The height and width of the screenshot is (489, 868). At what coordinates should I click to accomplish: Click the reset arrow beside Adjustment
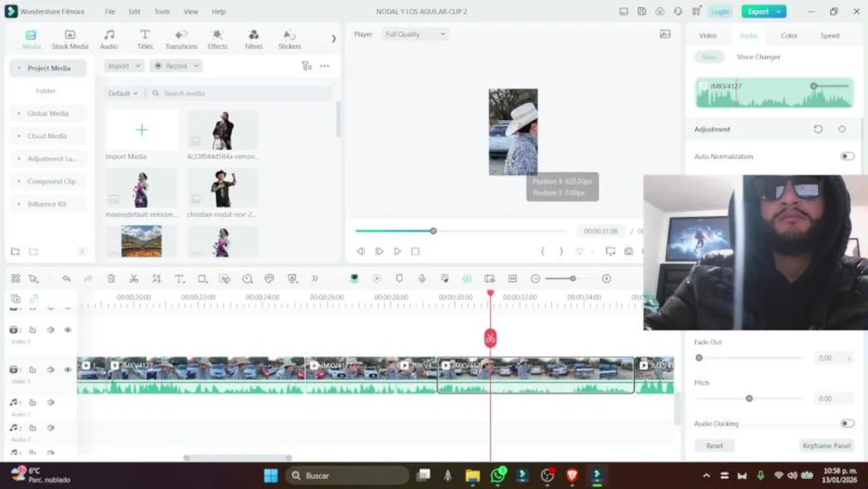pos(818,129)
